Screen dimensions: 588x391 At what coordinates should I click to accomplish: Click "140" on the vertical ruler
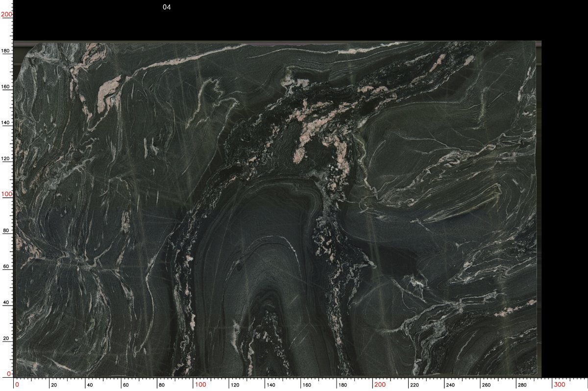click(x=6, y=123)
